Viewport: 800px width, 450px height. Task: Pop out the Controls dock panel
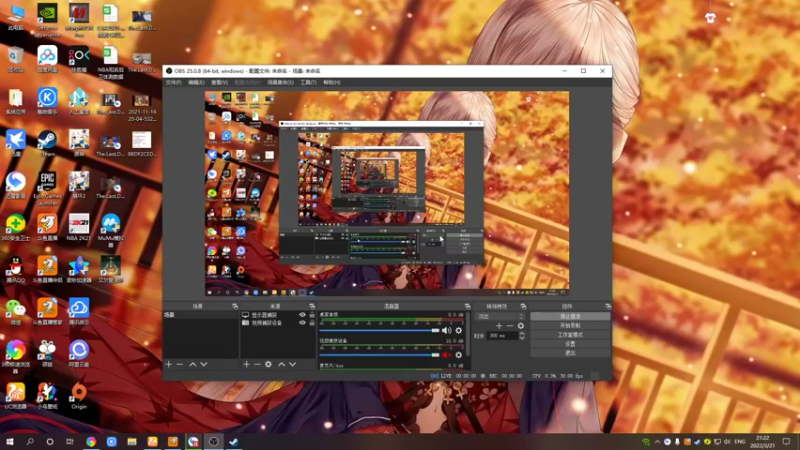pos(608,306)
